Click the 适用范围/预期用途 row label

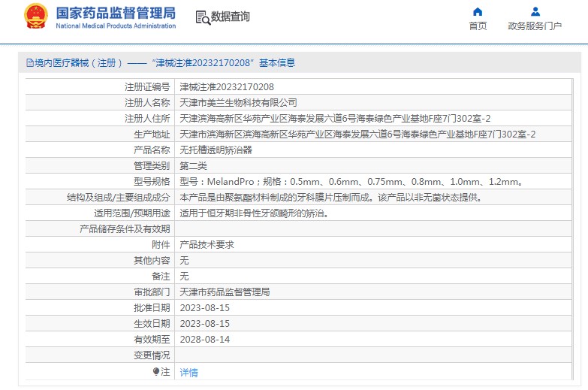click(132, 213)
